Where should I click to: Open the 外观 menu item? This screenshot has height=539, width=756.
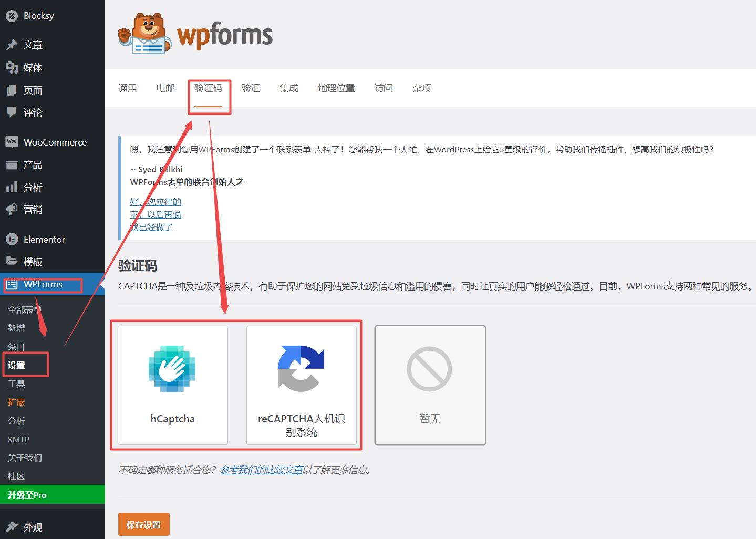[33, 527]
